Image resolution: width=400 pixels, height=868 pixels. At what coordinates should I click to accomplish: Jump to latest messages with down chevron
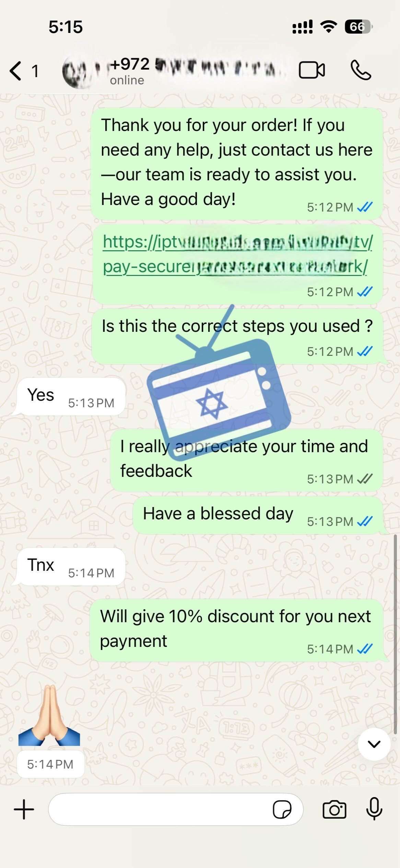(x=374, y=744)
